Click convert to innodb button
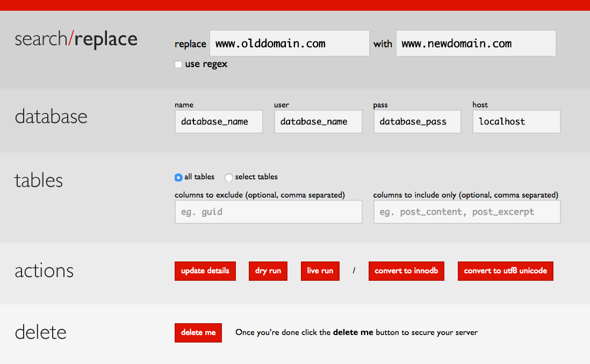Viewport: 590px width, 364px height. (x=406, y=271)
